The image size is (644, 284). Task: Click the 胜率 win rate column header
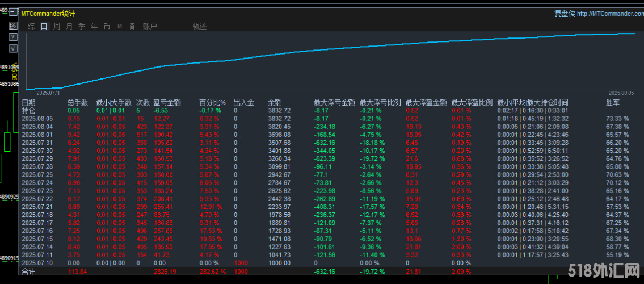tap(613, 103)
